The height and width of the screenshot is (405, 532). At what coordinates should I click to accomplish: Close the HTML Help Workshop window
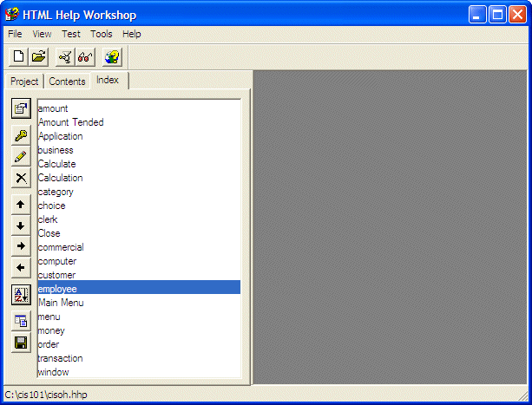[517, 15]
